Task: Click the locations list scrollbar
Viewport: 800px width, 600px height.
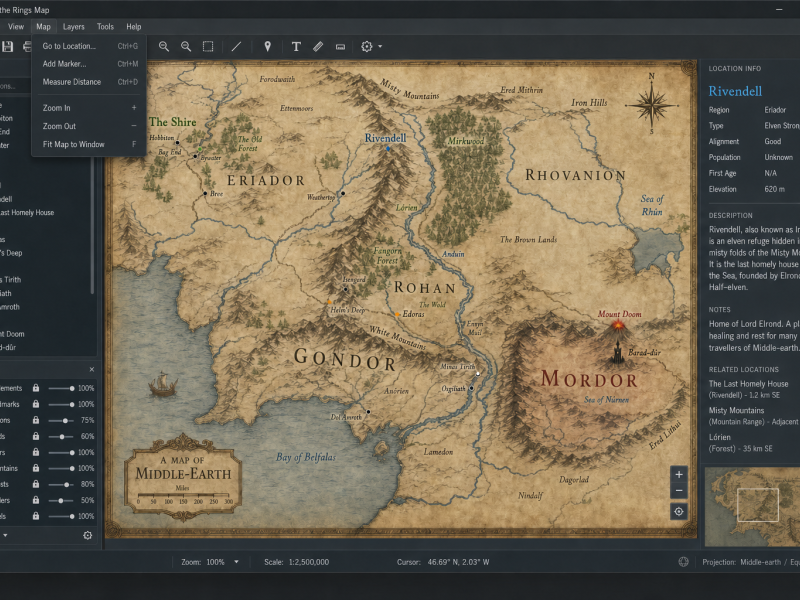Action: (92, 224)
